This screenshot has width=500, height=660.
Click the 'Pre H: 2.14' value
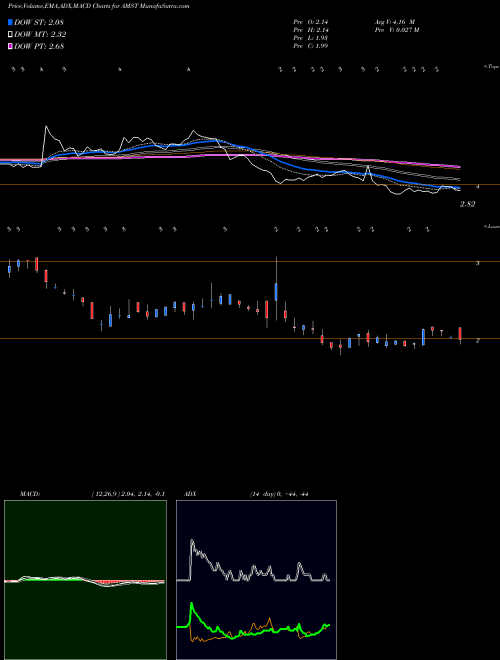pyautogui.click(x=311, y=30)
